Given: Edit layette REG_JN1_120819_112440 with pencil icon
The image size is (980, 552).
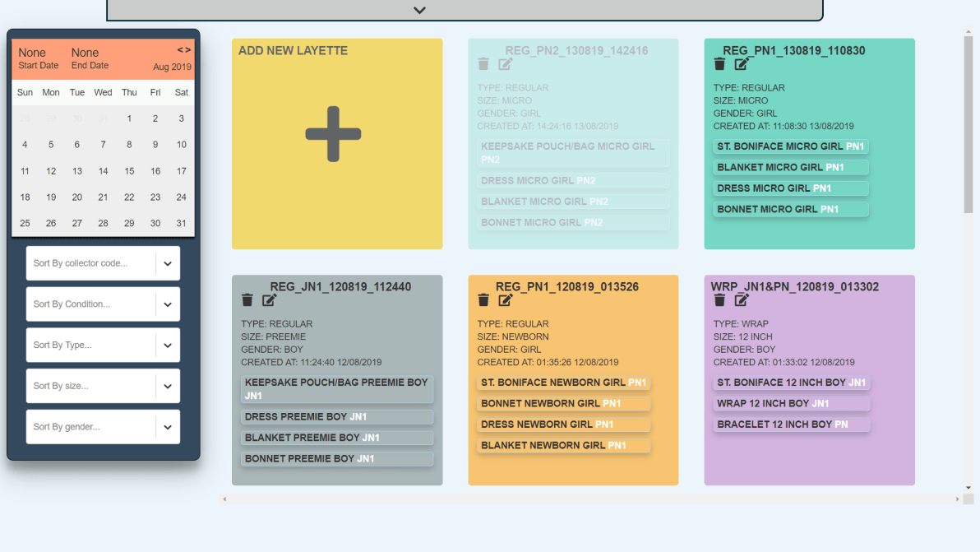Looking at the screenshot, I should 270,300.
